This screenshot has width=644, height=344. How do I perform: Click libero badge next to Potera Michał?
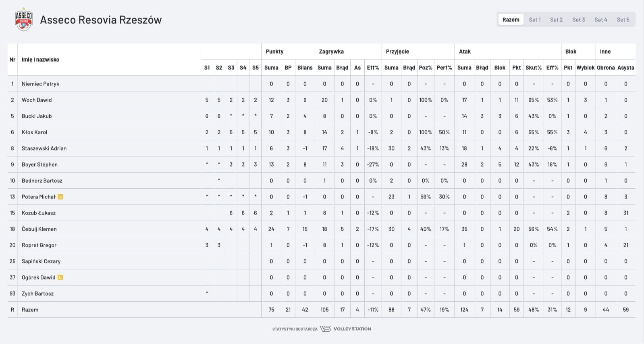[60, 197]
